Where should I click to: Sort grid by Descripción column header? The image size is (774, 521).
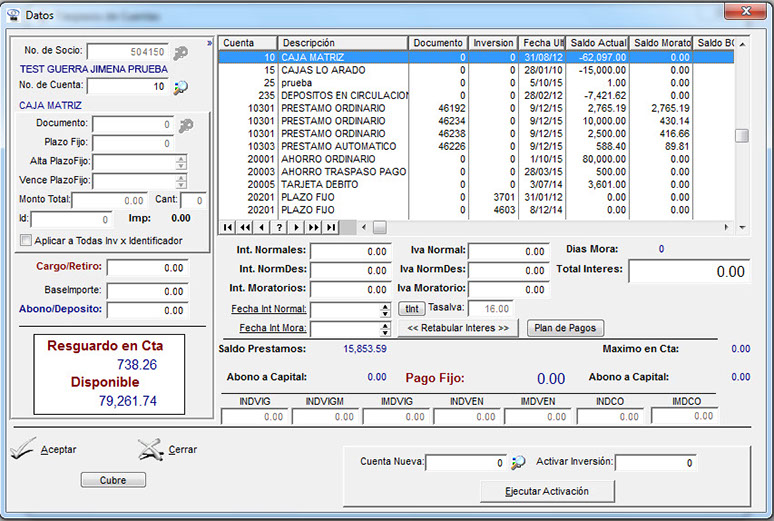(x=342, y=43)
